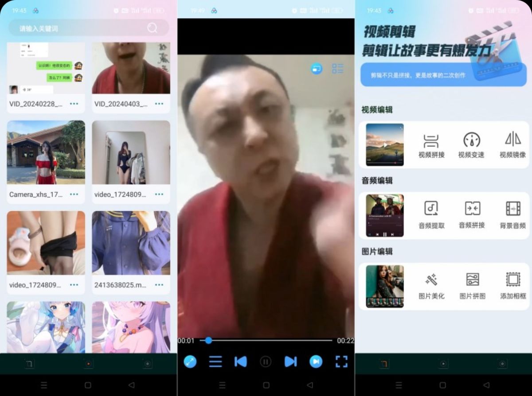Tap the search magnifier icon
Image resolution: width=532 pixels, height=396 pixels.
click(152, 28)
